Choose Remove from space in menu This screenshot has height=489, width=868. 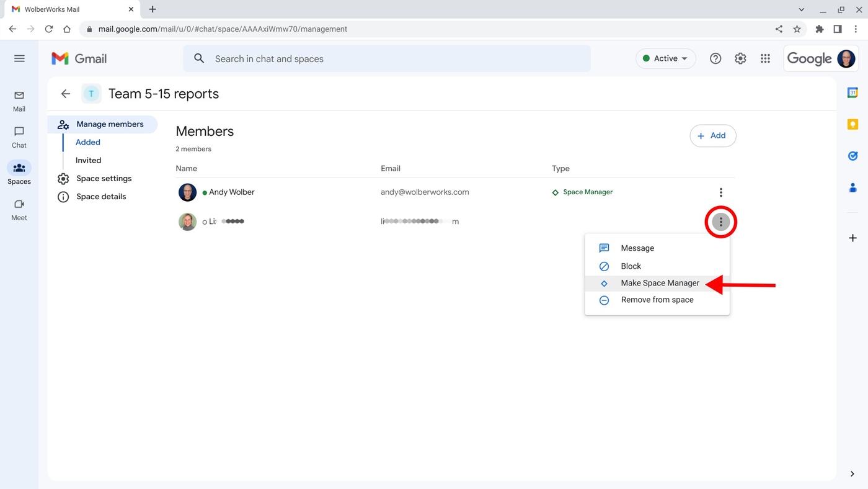[657, 300]
